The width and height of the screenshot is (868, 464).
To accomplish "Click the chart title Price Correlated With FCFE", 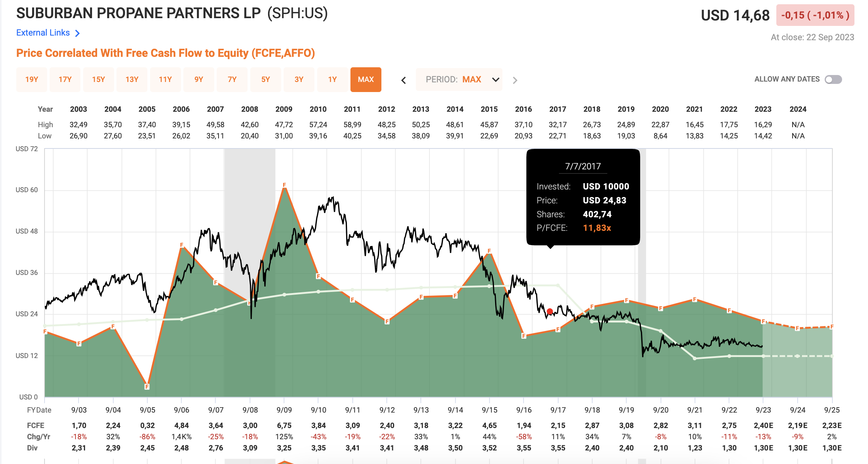I will pyautogui.click(x=166, y=53).
